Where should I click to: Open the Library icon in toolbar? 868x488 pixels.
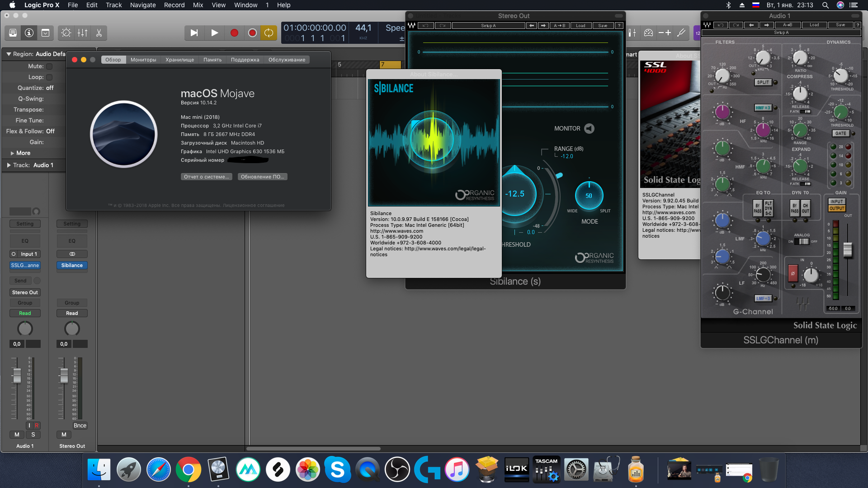coord(13,33)
